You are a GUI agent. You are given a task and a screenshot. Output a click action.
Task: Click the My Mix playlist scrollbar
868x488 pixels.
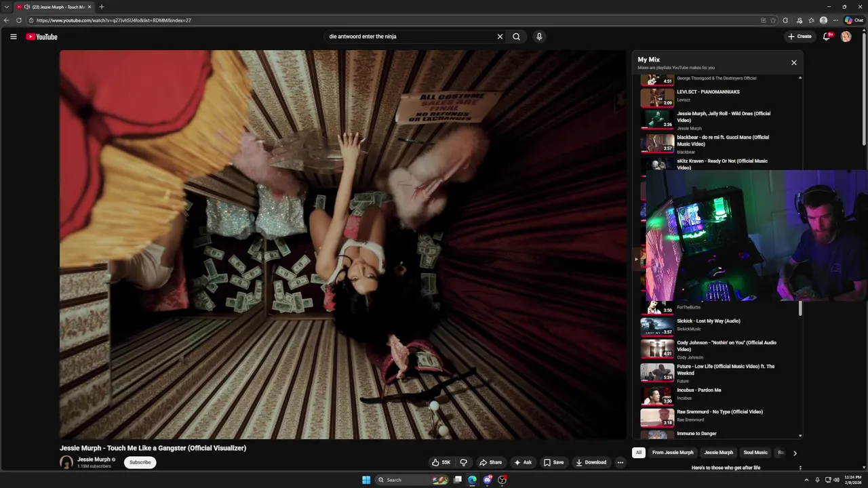(x=800, y=308)
